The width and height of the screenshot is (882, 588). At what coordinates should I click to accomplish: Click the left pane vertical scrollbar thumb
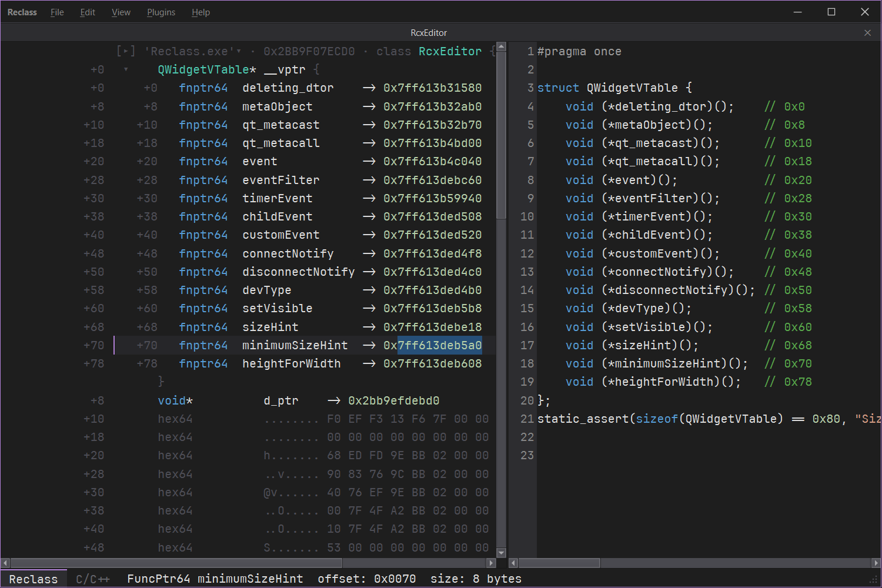point(501,135)
